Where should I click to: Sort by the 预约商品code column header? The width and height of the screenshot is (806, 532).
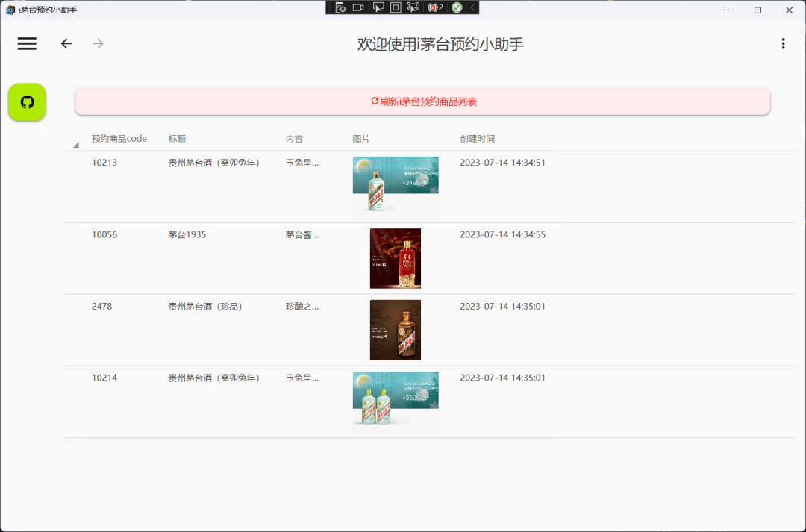click(x=119, y=139)
